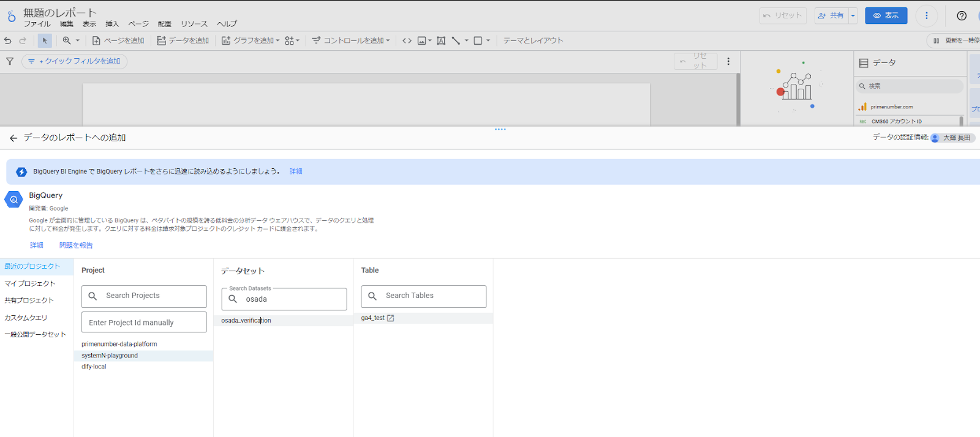Click the 問題を報告 link
The height and width of the screenshot is (437, 980).
76,245
